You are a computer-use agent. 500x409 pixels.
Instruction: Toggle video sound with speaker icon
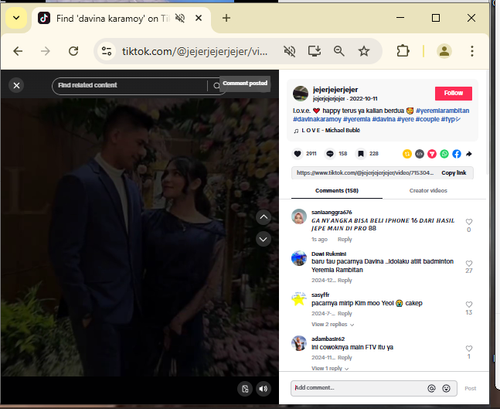[x=263, y=389]
